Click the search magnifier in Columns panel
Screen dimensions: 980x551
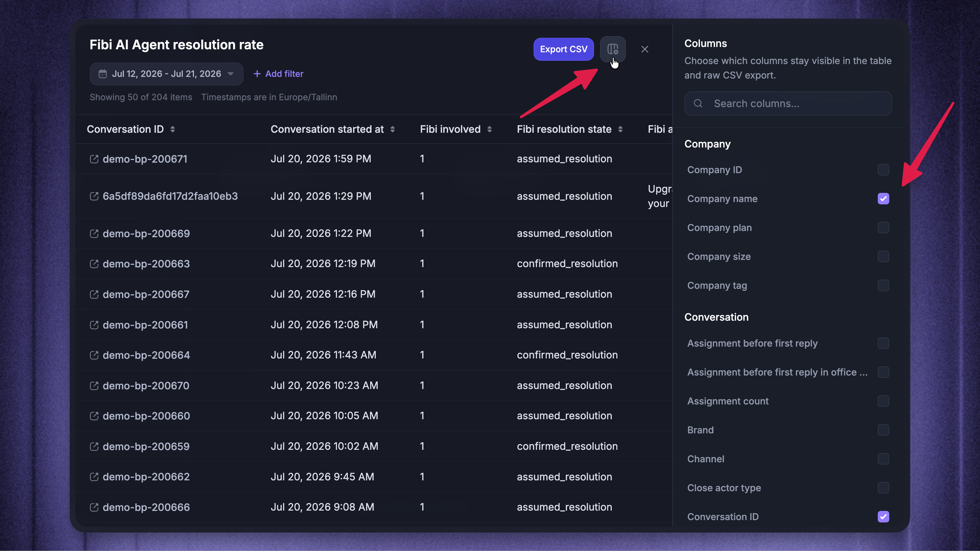click(698, 103)
